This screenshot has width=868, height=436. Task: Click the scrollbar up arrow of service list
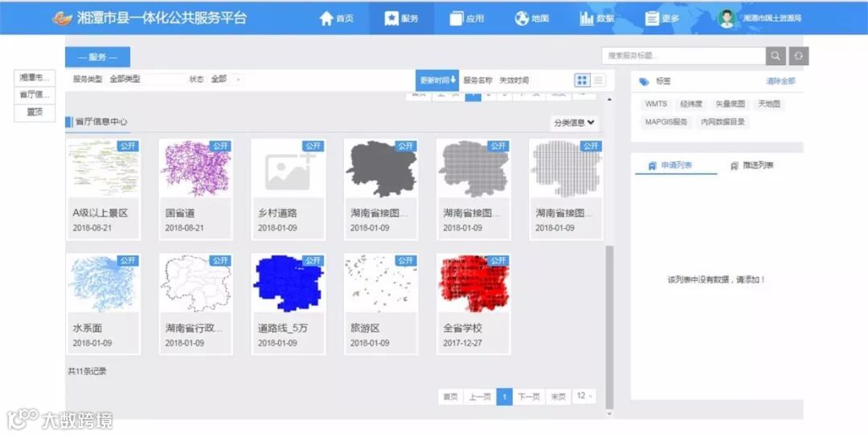click(609, 100)
